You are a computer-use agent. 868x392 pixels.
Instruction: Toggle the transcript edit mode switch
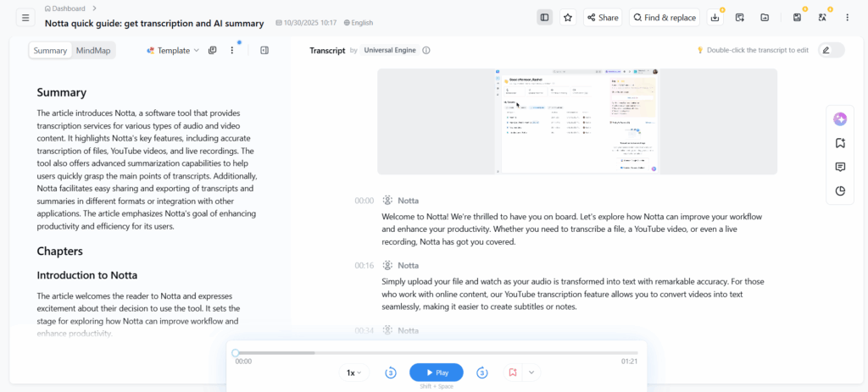(x=832, y=50)
